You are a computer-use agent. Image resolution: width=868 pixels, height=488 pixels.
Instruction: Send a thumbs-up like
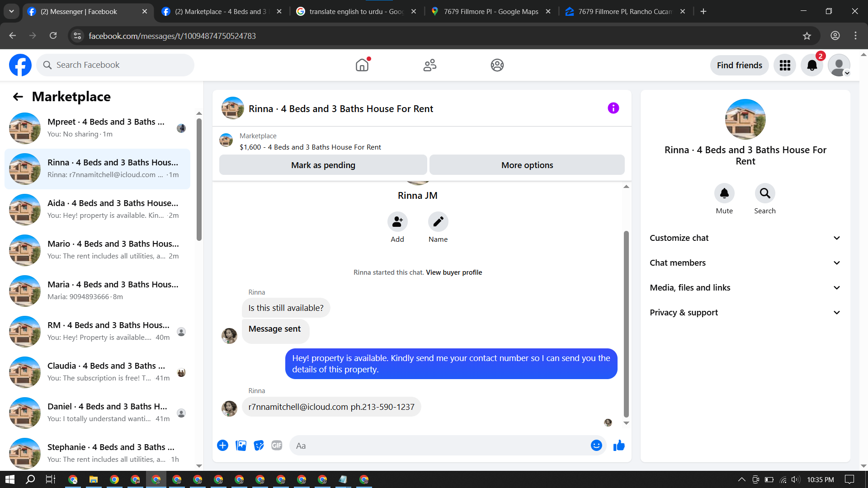pyautogui.click(x=619, y=446)
